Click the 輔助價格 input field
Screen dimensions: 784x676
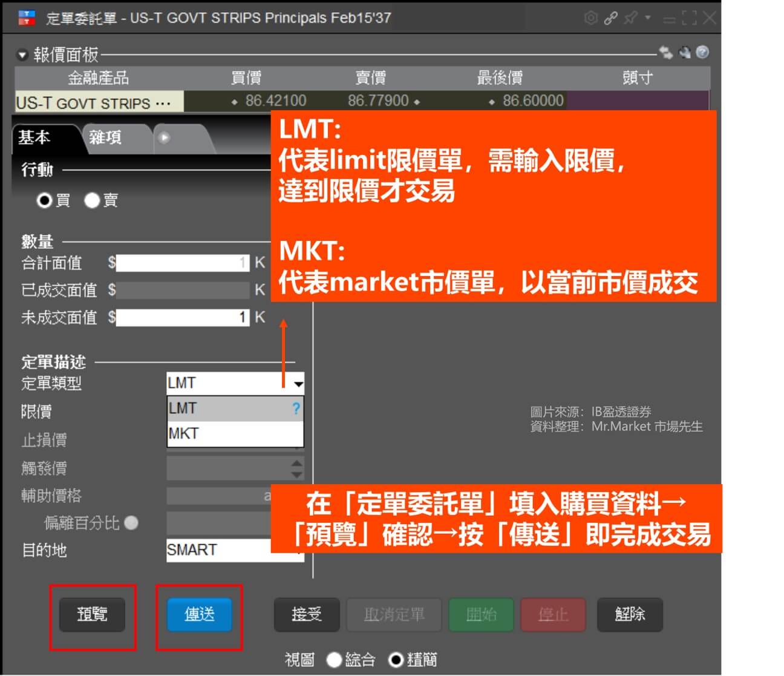coord(219,496)
